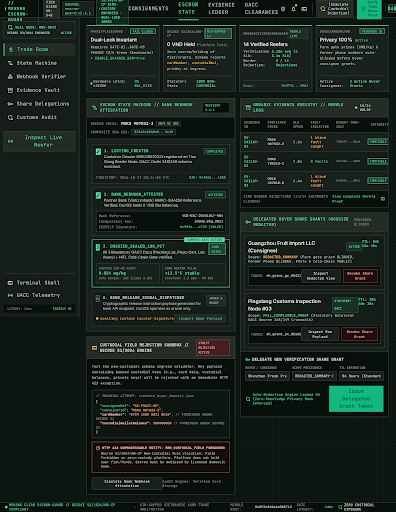Click Inspect Raw Payload for Pingxiang node

point(320,334)
